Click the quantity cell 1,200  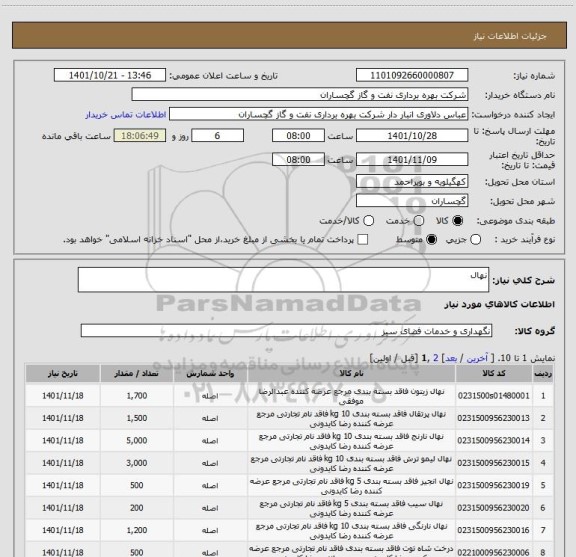pos(137,530)
